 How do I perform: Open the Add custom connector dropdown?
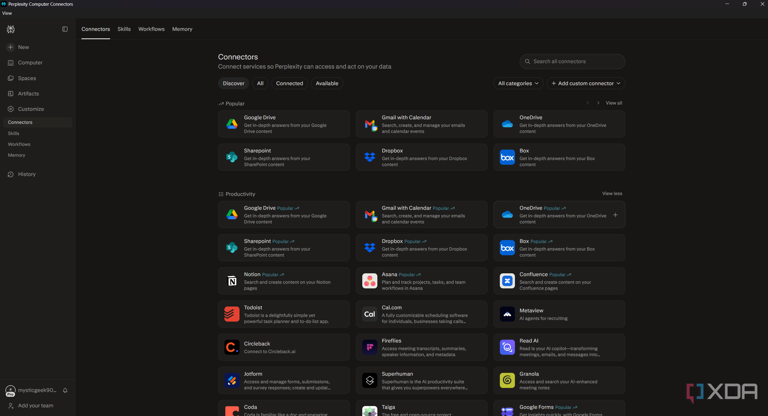[586, 83]
